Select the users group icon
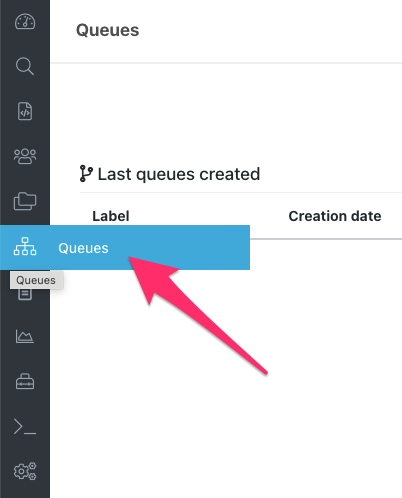Viewport: 402px width, 498px height. coord(25,156)
